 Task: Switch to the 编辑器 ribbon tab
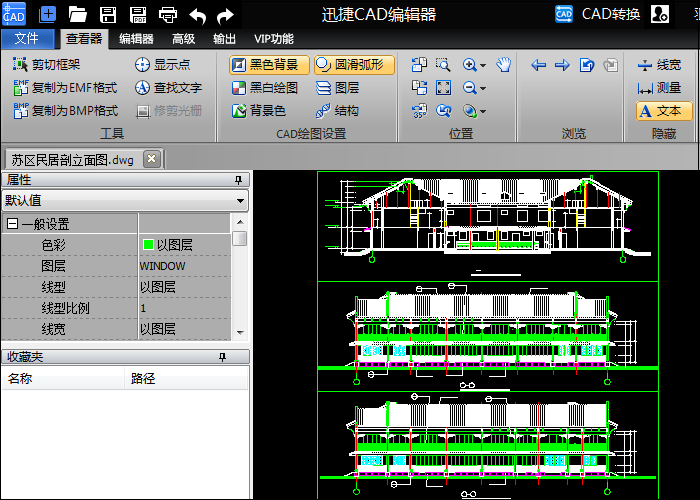coord(136,39)
